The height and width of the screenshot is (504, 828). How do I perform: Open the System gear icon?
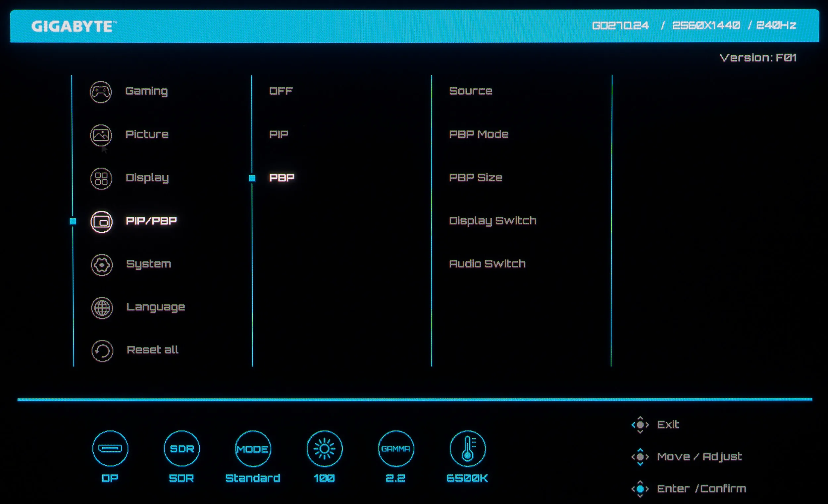pos(101,265)
